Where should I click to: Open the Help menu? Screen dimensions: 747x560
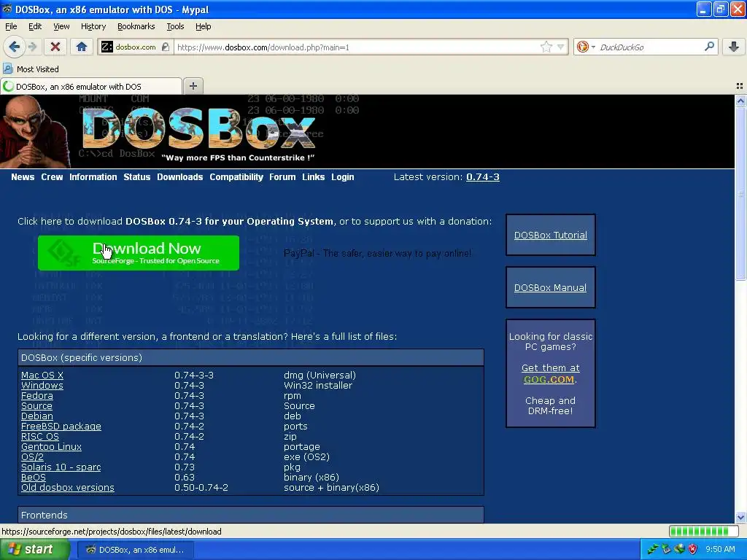tap(203, 26)
